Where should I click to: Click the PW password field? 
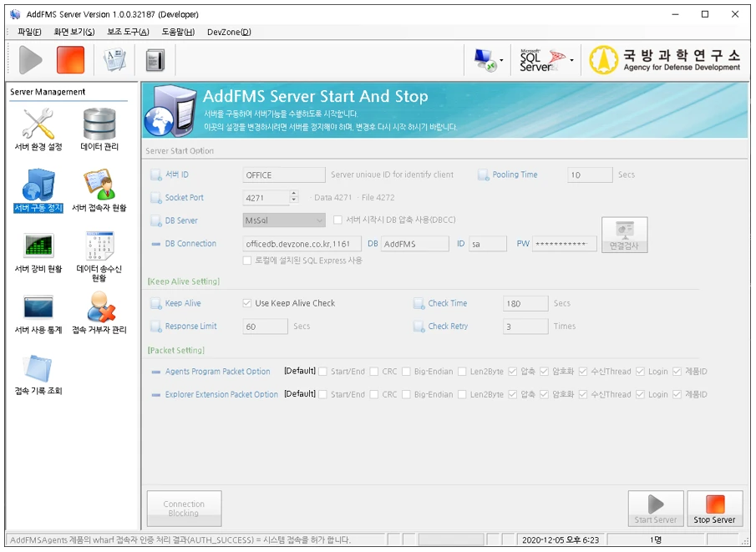(565, 244)
